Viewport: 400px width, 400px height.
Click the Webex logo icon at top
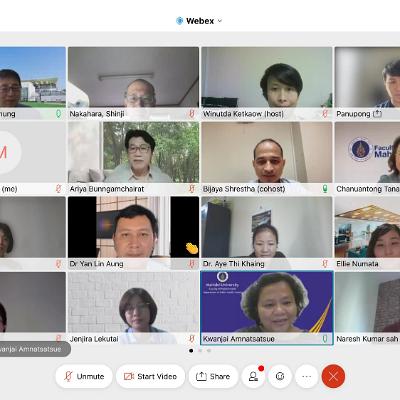click(180, 21)
